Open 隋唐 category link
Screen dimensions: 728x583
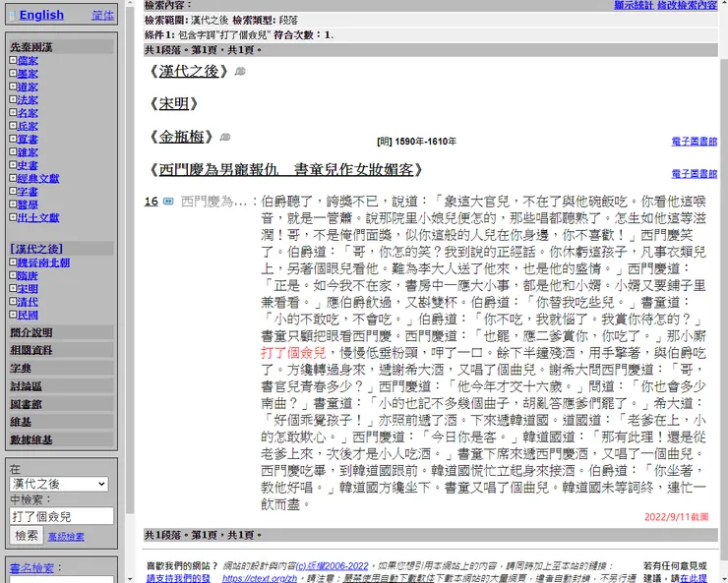28,275
